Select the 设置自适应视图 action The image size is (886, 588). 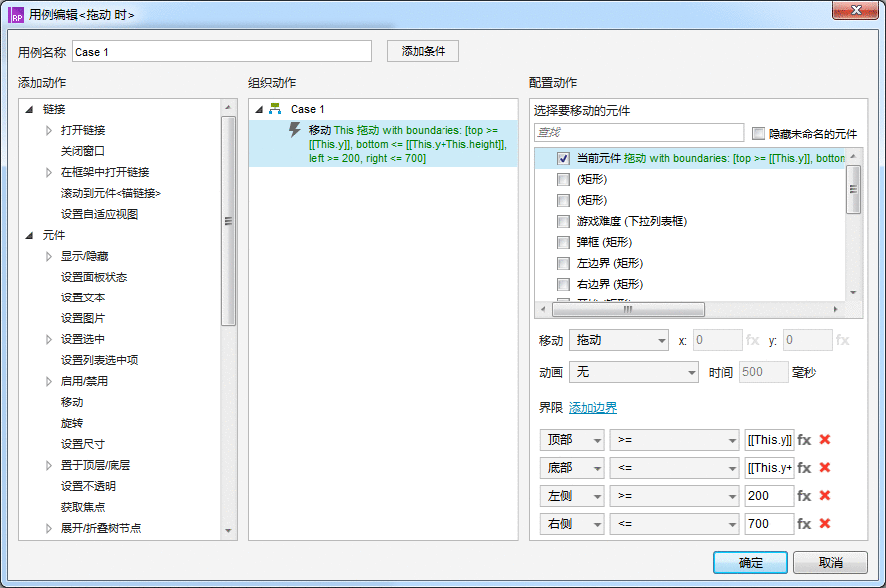click(x=100, y=214)
